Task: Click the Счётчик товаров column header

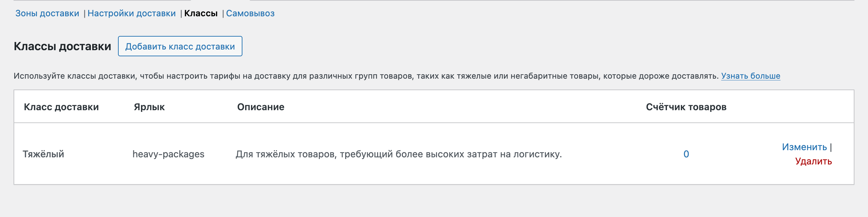Action: click(686, 107)
